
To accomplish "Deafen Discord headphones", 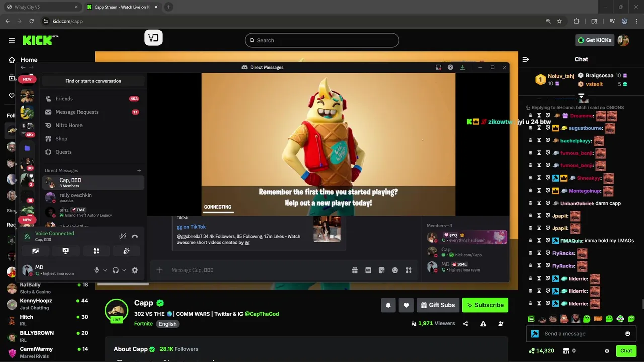I will pos(116,270).
